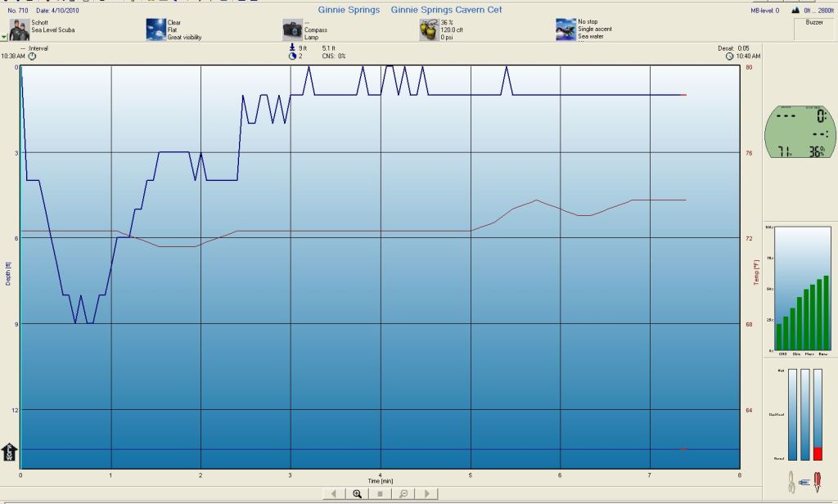This screenshot has width=838, height=504.
Task: Click the Ginnie Springs Cavern Cet title
Action: (446, 10)
